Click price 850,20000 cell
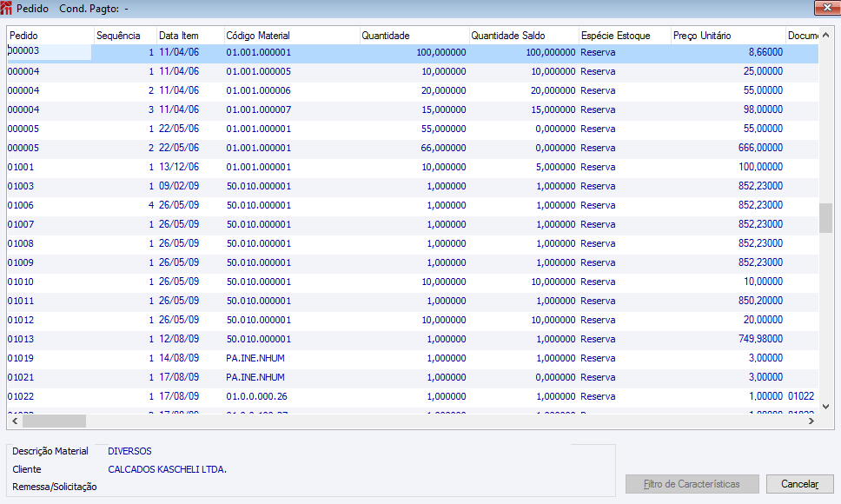The height and width of the screenshot is (504, 841). (x=760, y=301)
